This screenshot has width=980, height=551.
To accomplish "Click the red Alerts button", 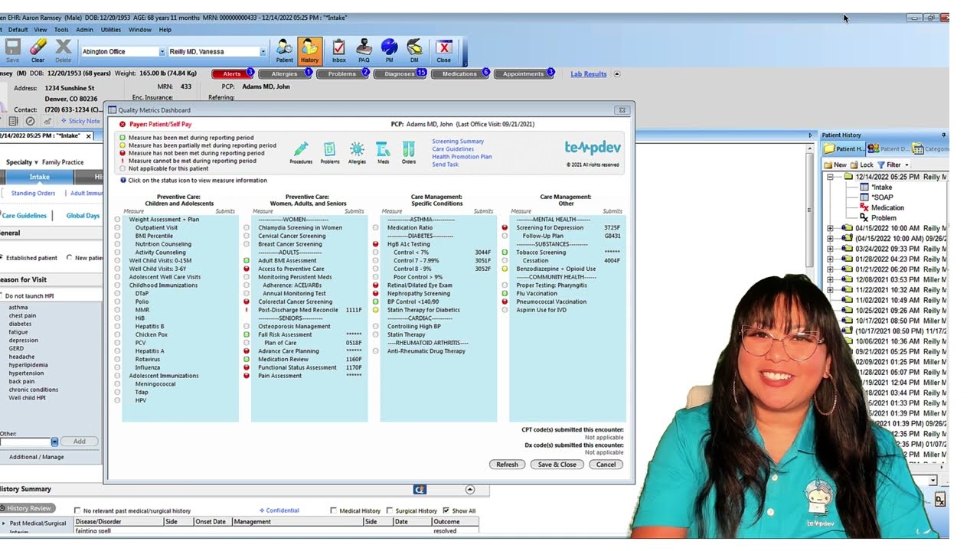I will coord(232,74).
